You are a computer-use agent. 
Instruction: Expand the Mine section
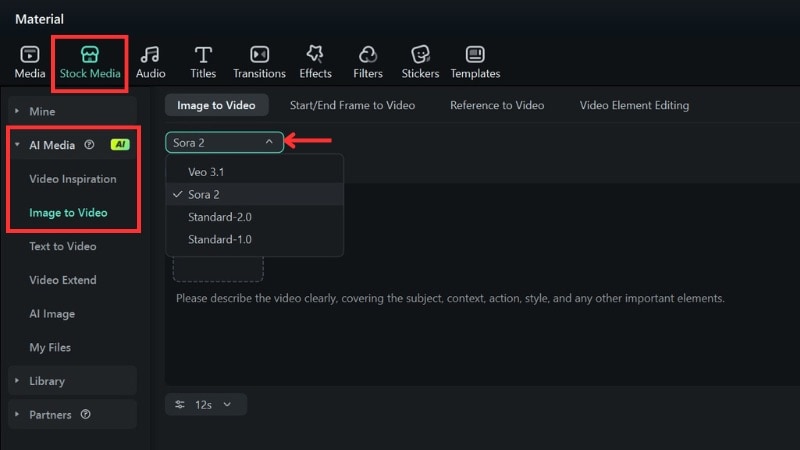point(17,111)
